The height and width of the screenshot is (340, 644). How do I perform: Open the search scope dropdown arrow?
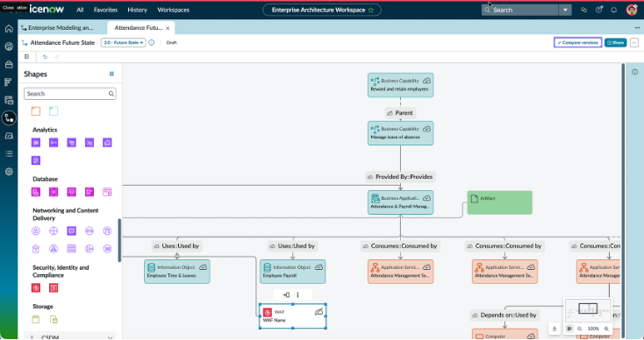pos(565,10)
